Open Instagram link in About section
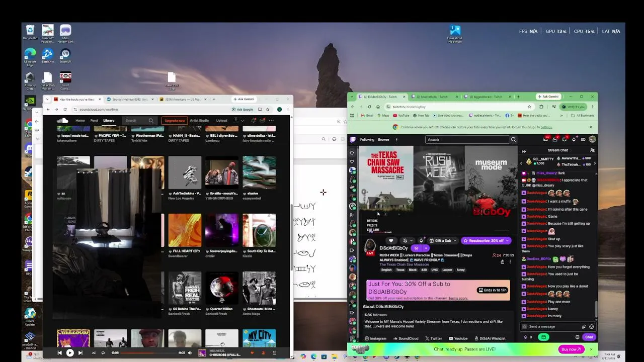 coord(375,339)
